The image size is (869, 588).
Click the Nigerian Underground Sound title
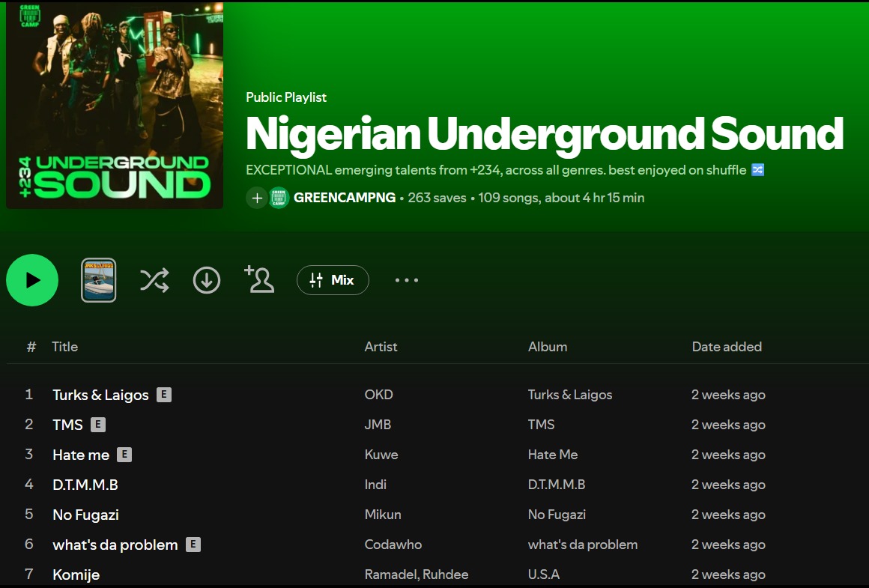pyautogui.click(x=544, y=133)
